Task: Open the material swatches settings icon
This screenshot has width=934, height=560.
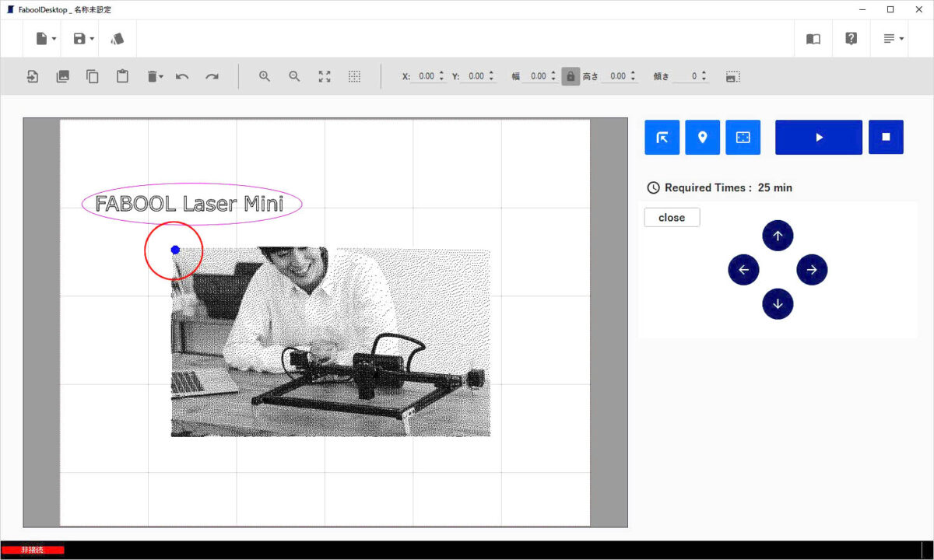Action: (118, 39)
